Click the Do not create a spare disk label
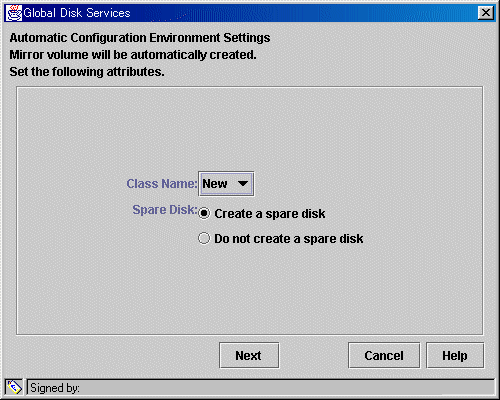 click(289, 239)
